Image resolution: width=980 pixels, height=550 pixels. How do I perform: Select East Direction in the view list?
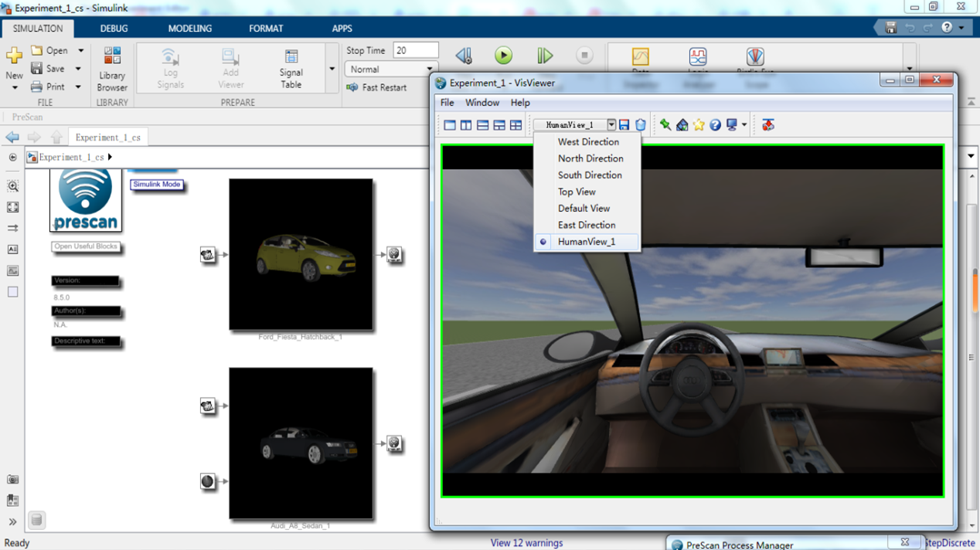pos(587,225)
